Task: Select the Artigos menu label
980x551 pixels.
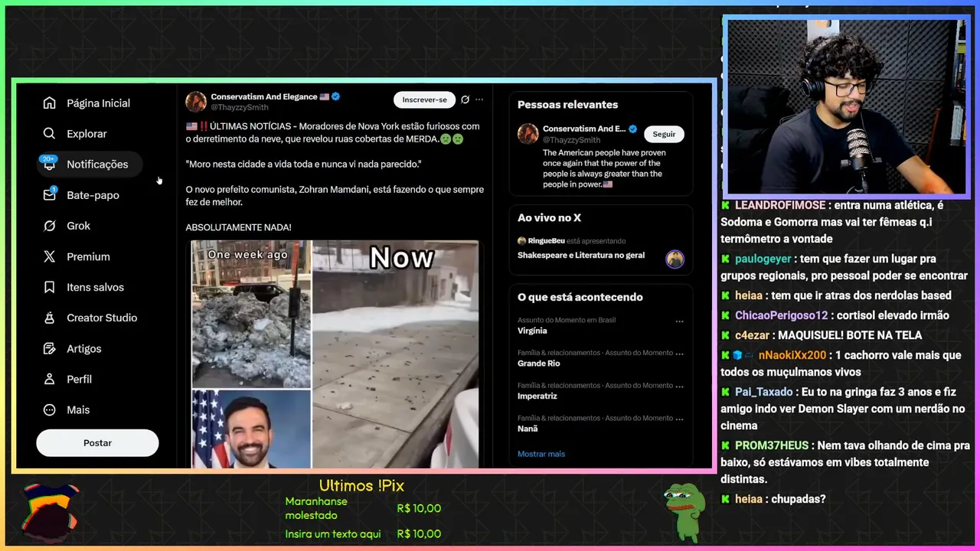Action: click(84, 348)
